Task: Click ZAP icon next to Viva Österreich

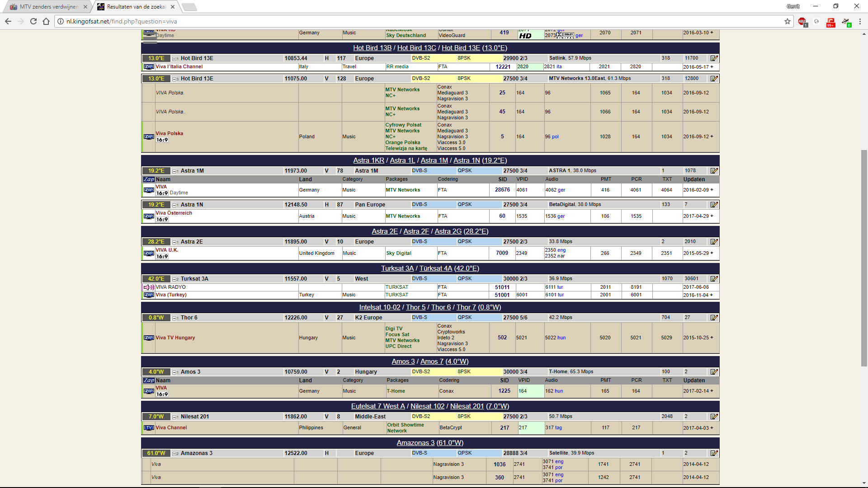Action: coord(149,216)
